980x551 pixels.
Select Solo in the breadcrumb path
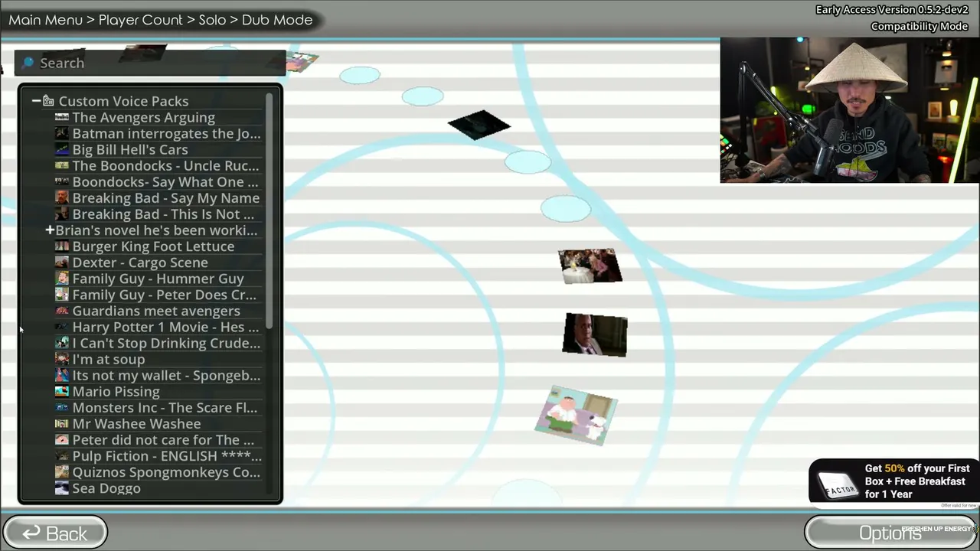[212, 20]
